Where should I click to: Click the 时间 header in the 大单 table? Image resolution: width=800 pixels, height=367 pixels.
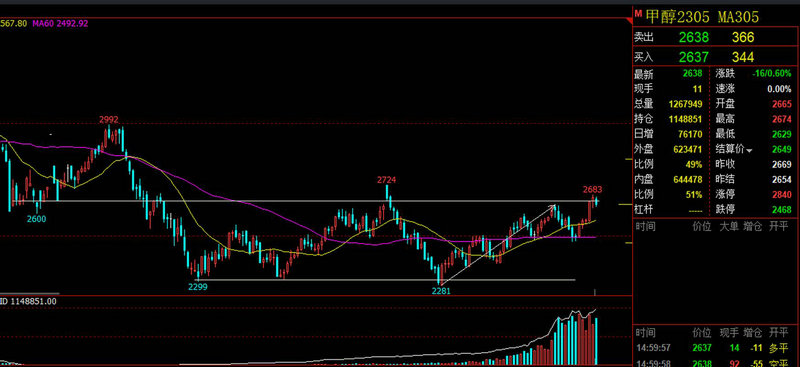[645, 226]
